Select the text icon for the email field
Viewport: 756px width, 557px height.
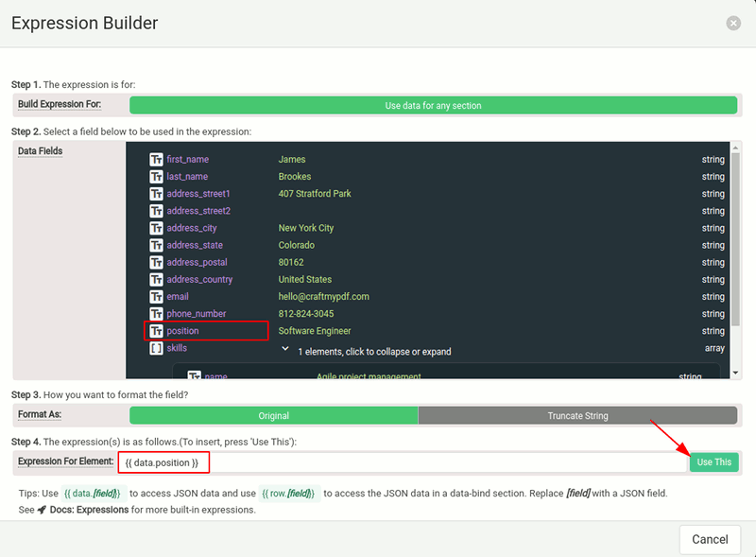coord(157,295)
